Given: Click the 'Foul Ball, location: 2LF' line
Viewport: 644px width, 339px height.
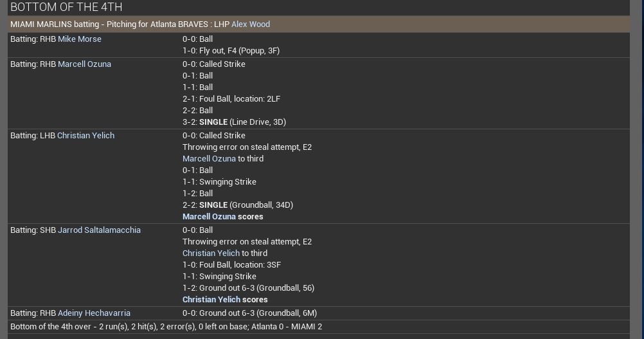Looking at the screenshot, I should tap(231, 99).
